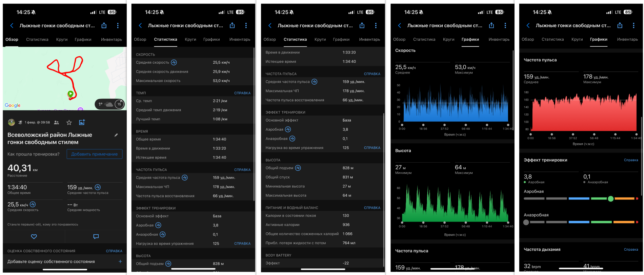Switch to Обзор tab on the Body Battery screen
The width and height of the screenshot is (644, 275).
click(270, 39)
